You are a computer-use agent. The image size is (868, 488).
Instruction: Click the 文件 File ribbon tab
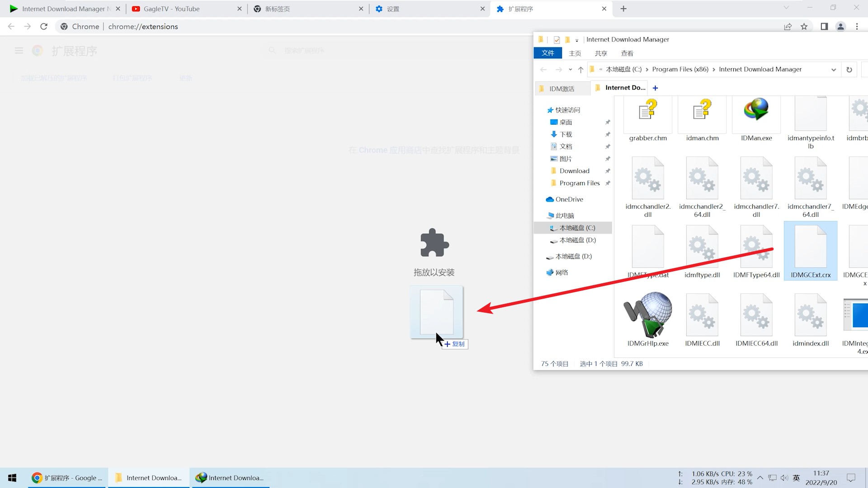tap(547, 53)
